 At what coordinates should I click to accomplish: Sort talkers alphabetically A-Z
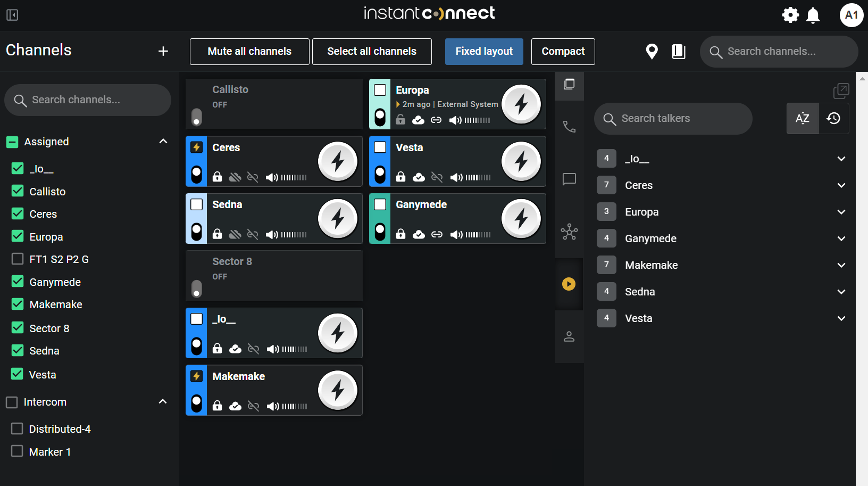pyautogui.click(x=803, y=118)
